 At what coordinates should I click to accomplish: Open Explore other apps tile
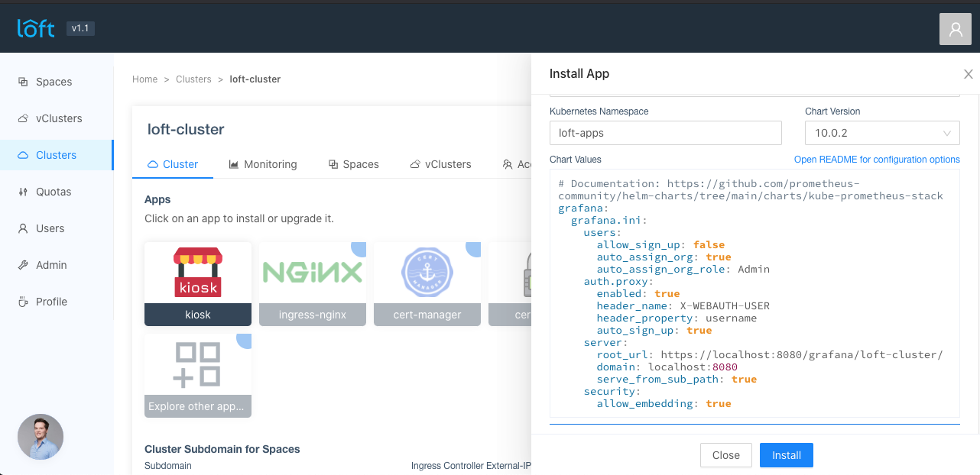(198, 375)
